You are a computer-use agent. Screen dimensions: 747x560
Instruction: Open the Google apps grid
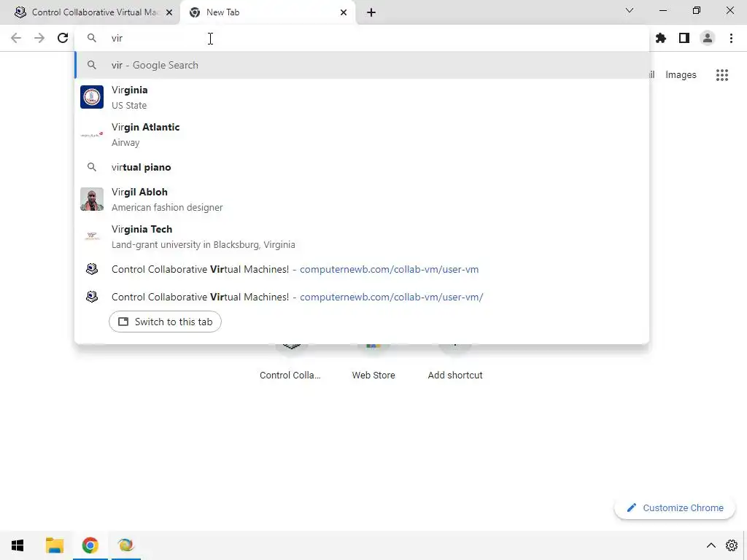tap(722, 75)
